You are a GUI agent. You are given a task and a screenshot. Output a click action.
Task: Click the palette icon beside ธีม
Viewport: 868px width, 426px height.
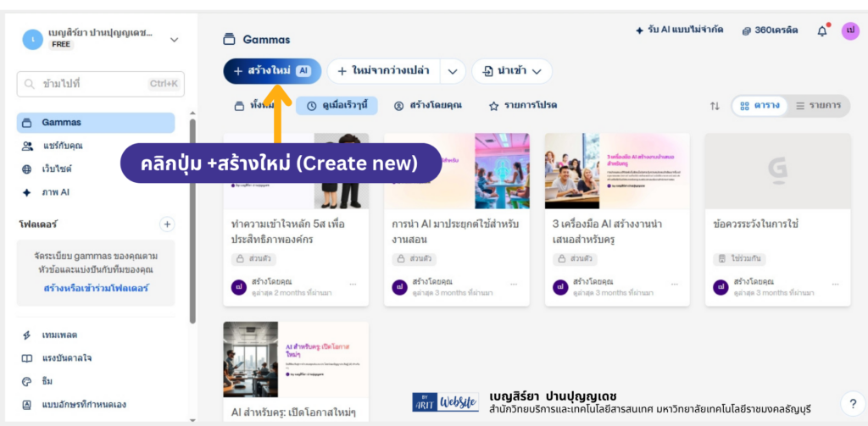(x=26, y=381)
